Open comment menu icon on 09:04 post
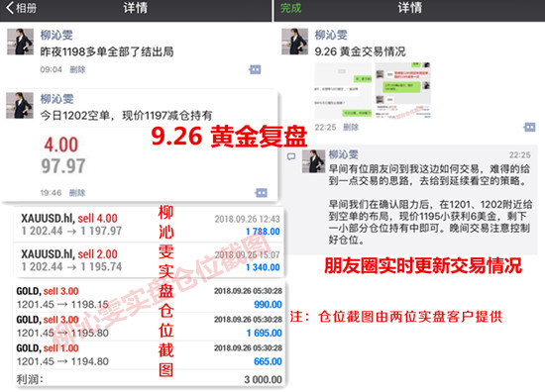This screenshot has width=545, height=392. pyautogui.click(x=255, y=70)
